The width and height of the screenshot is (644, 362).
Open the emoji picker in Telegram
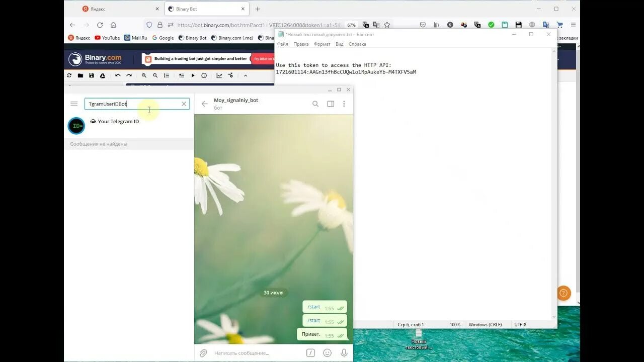point(328,353)
